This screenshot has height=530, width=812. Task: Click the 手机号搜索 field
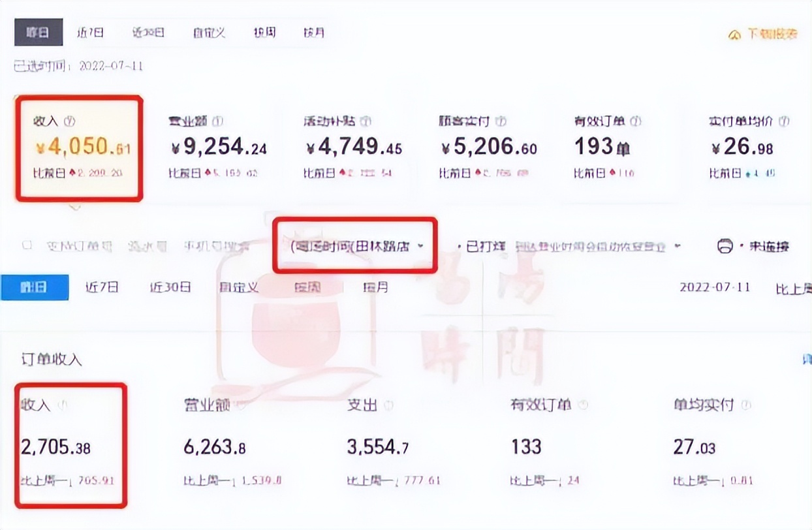[x=217, y=246]
